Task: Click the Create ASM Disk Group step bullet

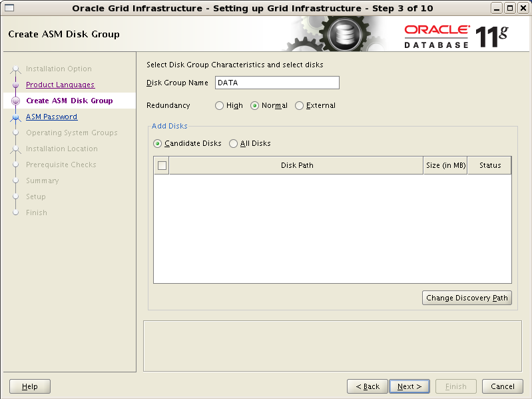Action: tap(15, 101)
